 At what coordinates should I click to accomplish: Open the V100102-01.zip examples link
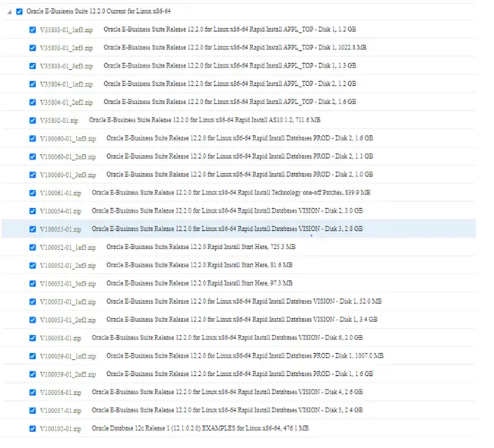click(61, 429)
